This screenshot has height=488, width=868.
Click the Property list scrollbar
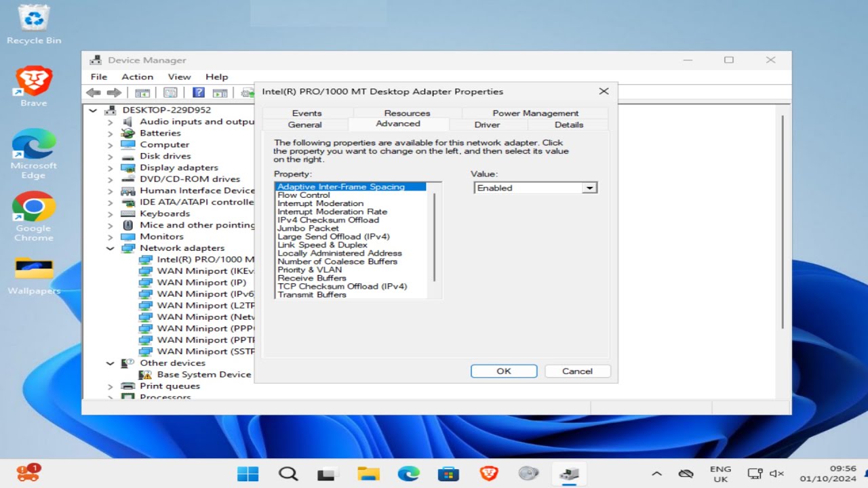tap(434, 237)
